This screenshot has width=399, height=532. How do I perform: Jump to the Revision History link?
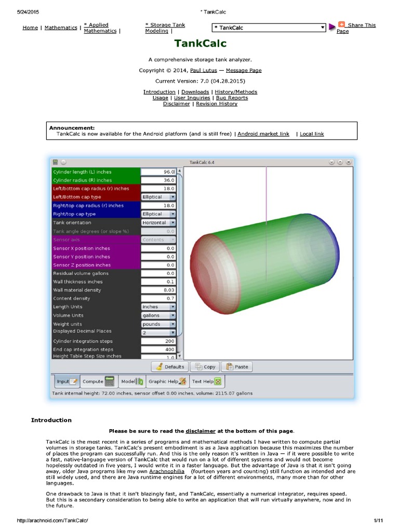tap(217, 104)
